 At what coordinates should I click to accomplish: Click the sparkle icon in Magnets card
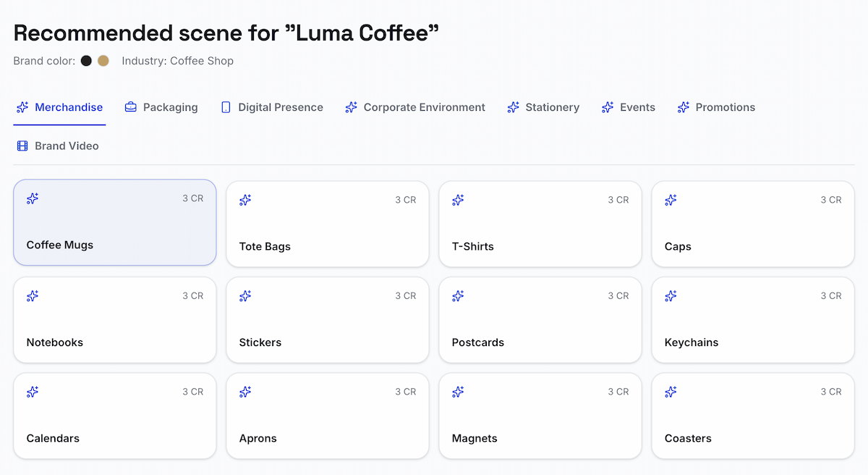(458, 392)
